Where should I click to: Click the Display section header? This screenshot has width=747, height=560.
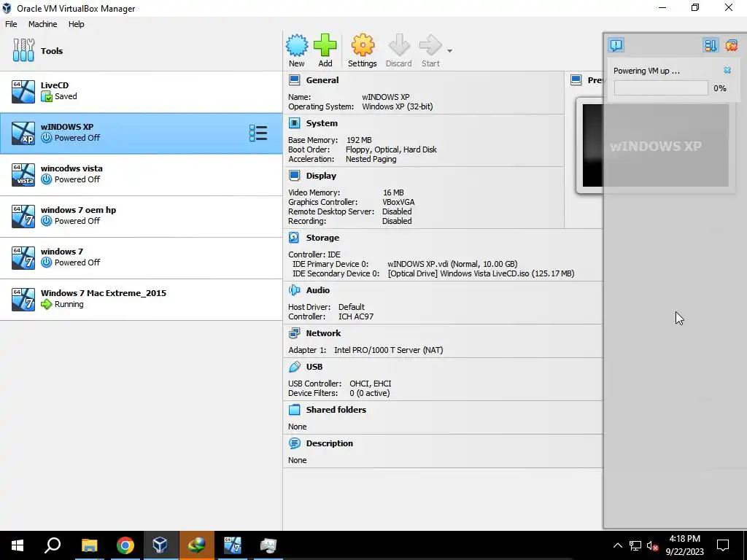(x=321, y=176)
